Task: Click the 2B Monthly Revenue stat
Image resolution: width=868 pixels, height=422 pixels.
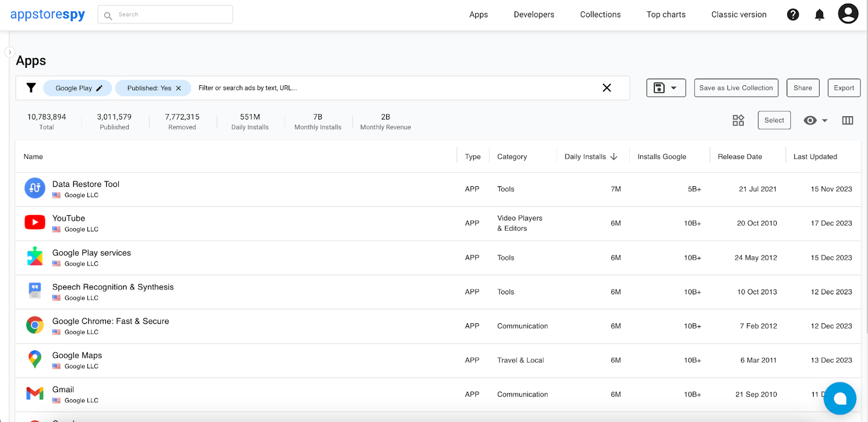Action: point(386,122)
